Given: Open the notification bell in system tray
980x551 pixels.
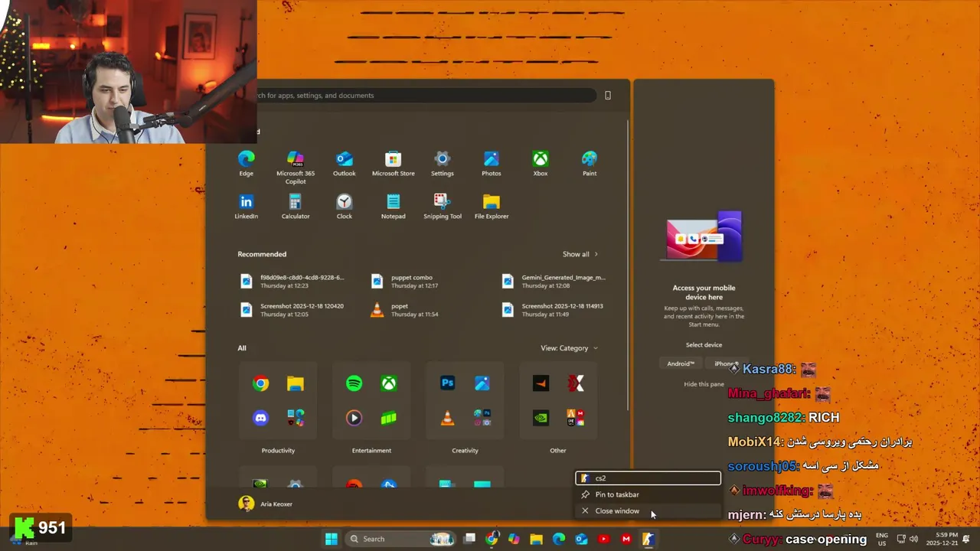Looking at the screenshot, I should (966, 539).
